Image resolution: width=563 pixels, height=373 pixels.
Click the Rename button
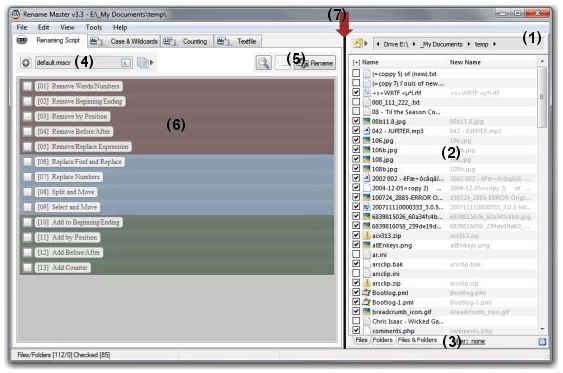click(315, 63)
